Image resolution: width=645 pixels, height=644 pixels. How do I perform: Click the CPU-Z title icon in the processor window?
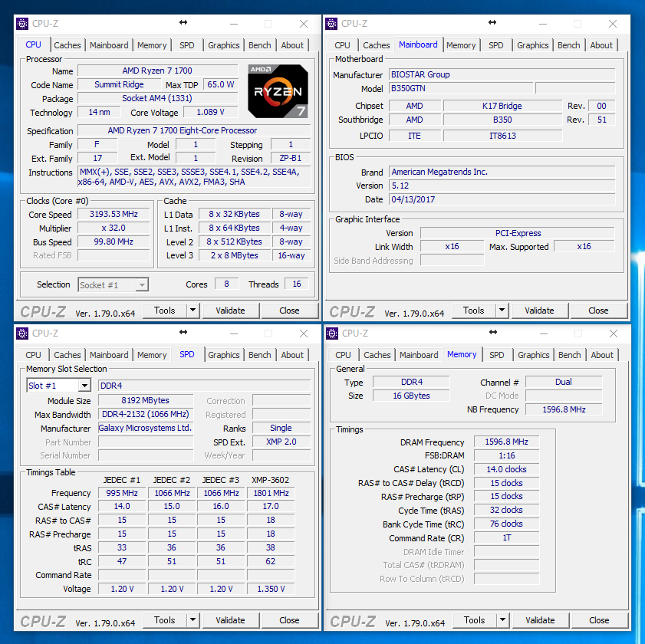click(x=22, y=24)
